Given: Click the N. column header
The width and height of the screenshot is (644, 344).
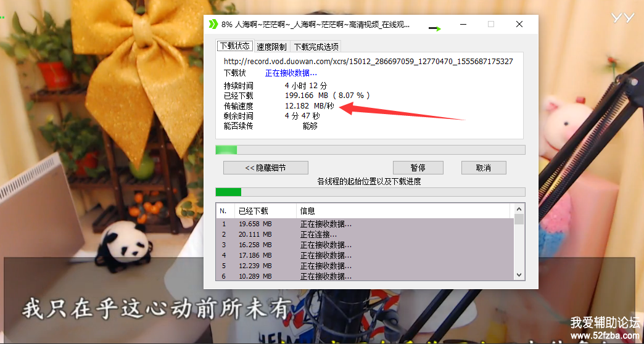Looking at the screenshot, I should click(x=226, y=211).
